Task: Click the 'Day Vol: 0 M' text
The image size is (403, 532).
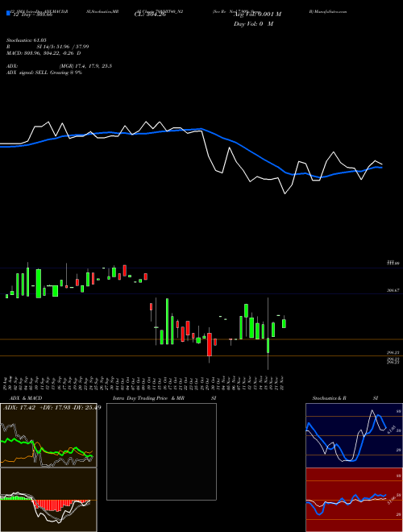Action: 253,24
